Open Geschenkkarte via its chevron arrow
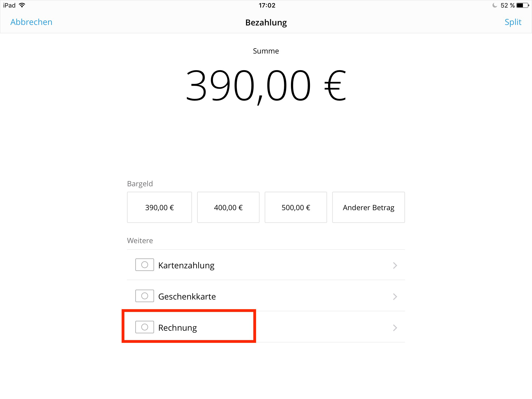This screenshot has height=399, width=532. pyautogui.click(x=395, y=297)
